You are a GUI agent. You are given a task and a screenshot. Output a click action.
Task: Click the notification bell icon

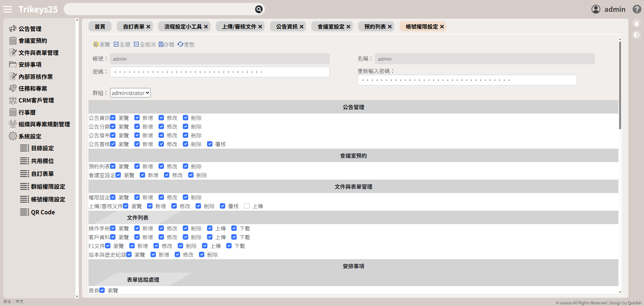click(x=636, y=24)
